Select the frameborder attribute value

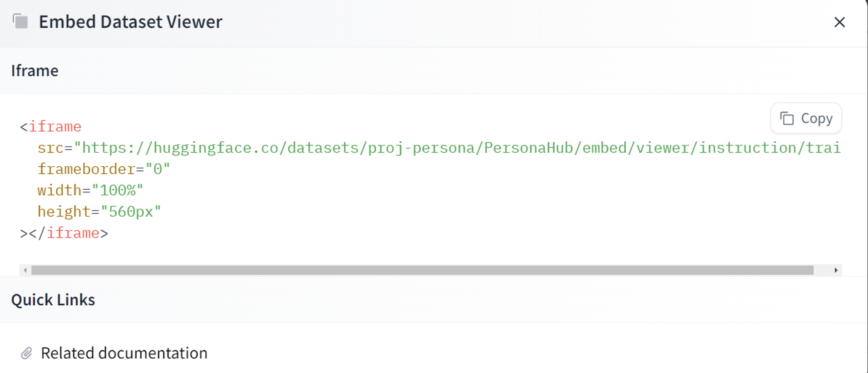tap(161, 168)
